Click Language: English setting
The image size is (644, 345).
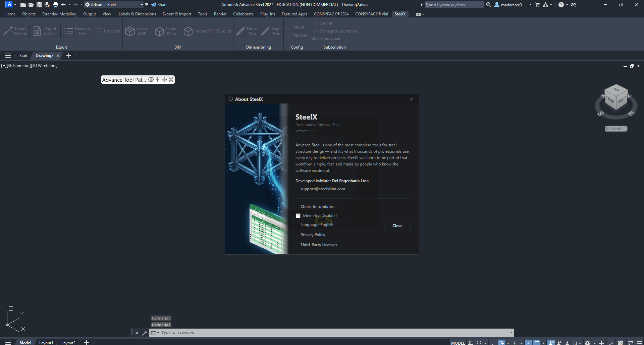coord(317,225)
